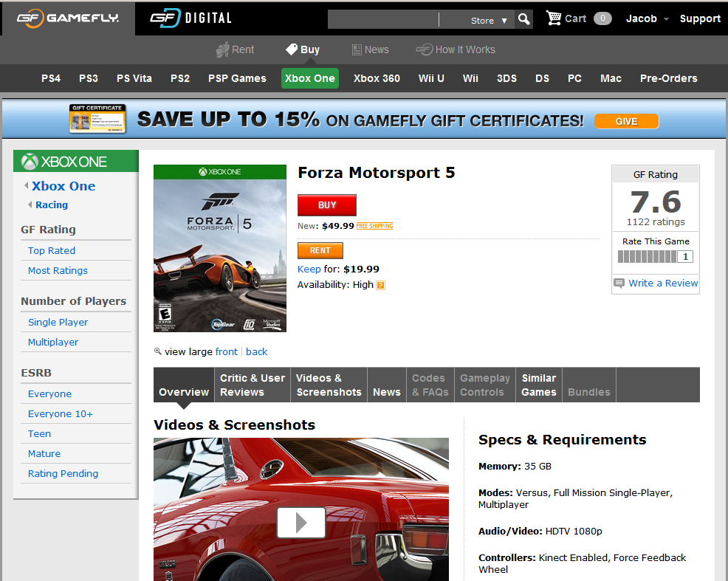Open the Critic & User Reviews tab
728x581 pixels.
pos(252,385)
